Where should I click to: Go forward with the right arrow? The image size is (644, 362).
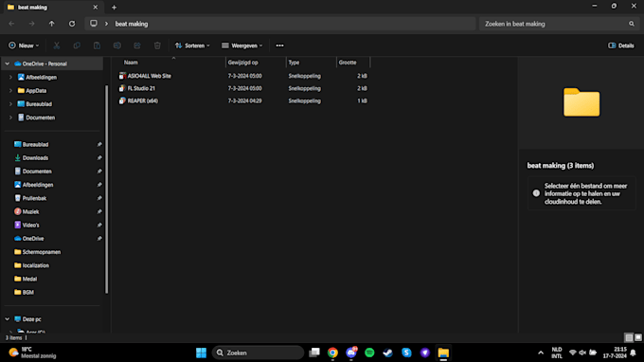(31, 24)
